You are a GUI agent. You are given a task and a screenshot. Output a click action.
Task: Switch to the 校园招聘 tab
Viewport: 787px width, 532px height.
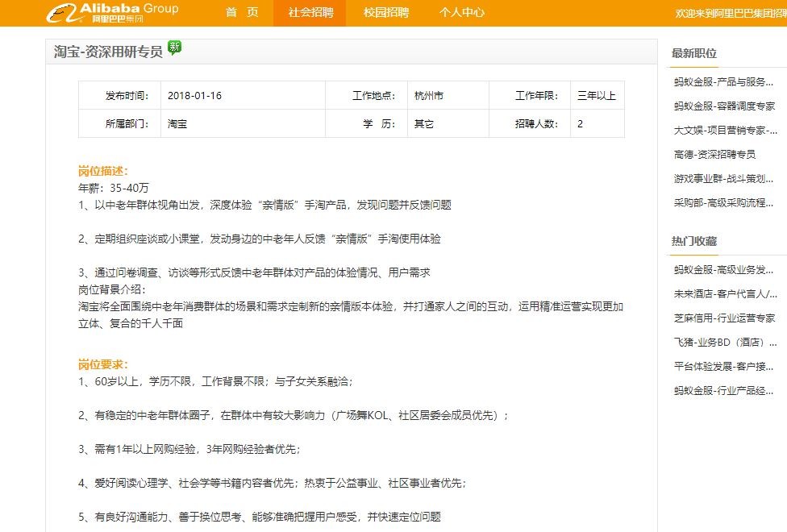click(x=385, y=13)
